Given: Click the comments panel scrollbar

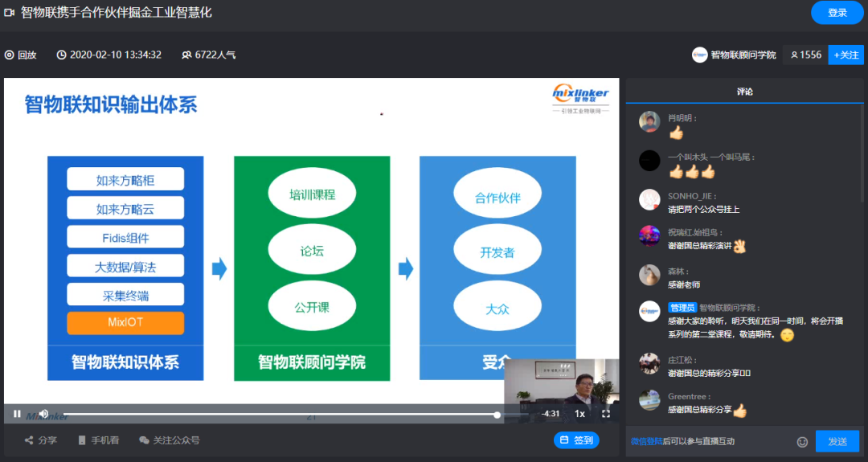Looking at the screenshot, I should click(x=863, y=155).
